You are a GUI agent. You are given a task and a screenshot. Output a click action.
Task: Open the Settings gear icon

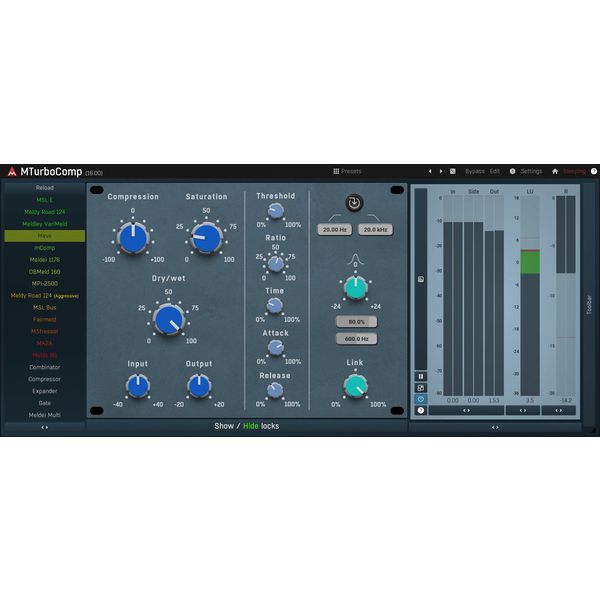coord(512,171)
